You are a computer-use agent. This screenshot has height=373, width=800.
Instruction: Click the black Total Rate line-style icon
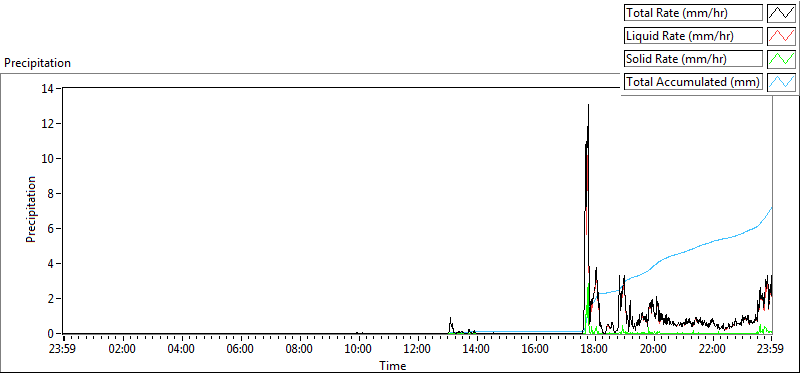781,13
